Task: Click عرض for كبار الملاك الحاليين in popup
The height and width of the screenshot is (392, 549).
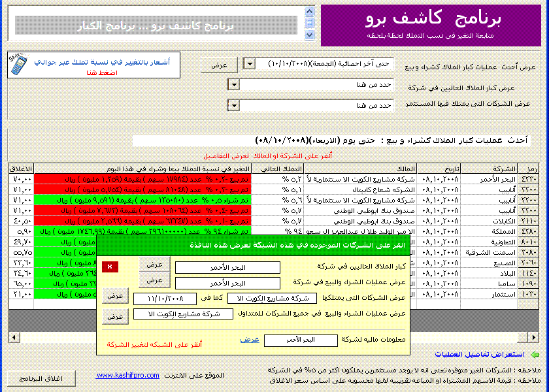Action: tap(154, 265)
